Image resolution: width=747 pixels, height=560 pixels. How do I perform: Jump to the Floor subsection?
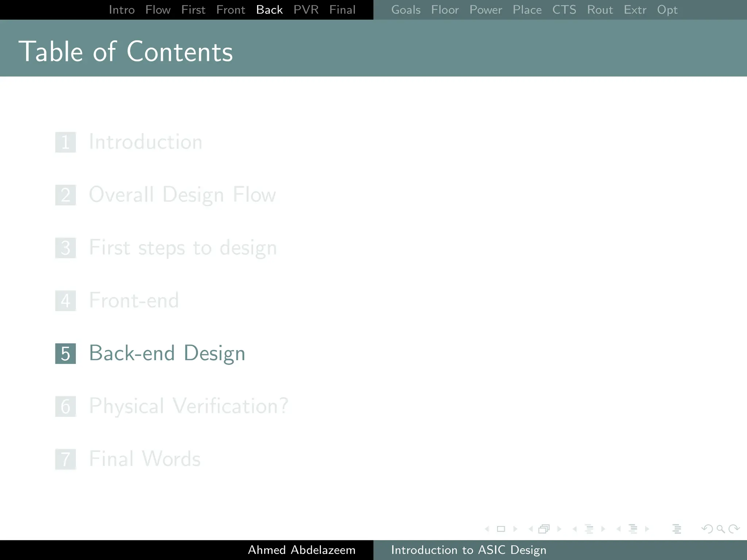tap(445, 10)
